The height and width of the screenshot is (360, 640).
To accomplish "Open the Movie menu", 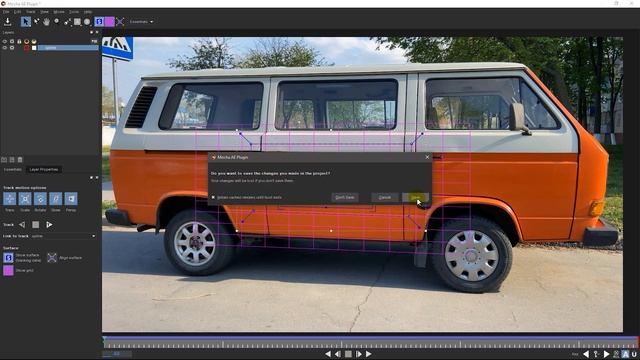I will click(59, 12).
